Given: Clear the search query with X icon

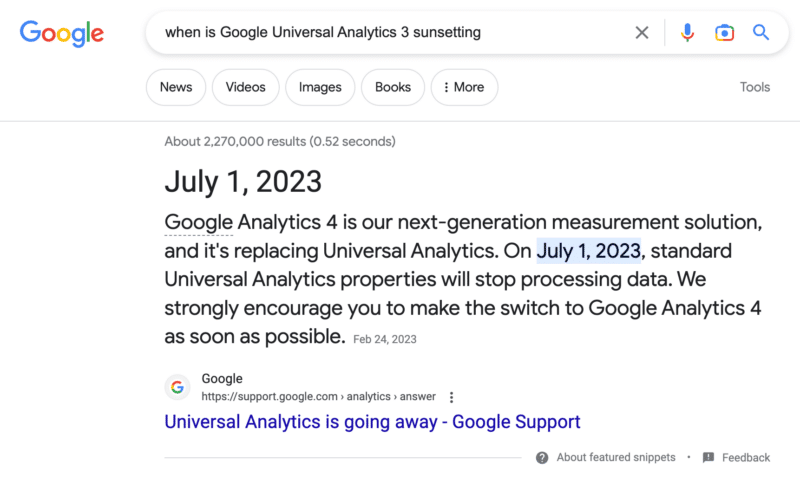Looking at the screenshot, I should coord(642,33).
